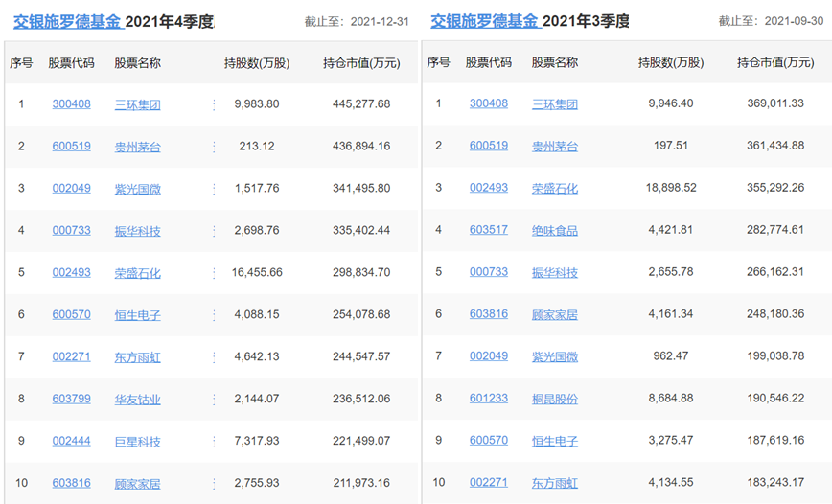Image resolution: width=832 pixels, height=504 pixels.
Task: Select the market value 369,011.33
Action: (x=775, y=103)
